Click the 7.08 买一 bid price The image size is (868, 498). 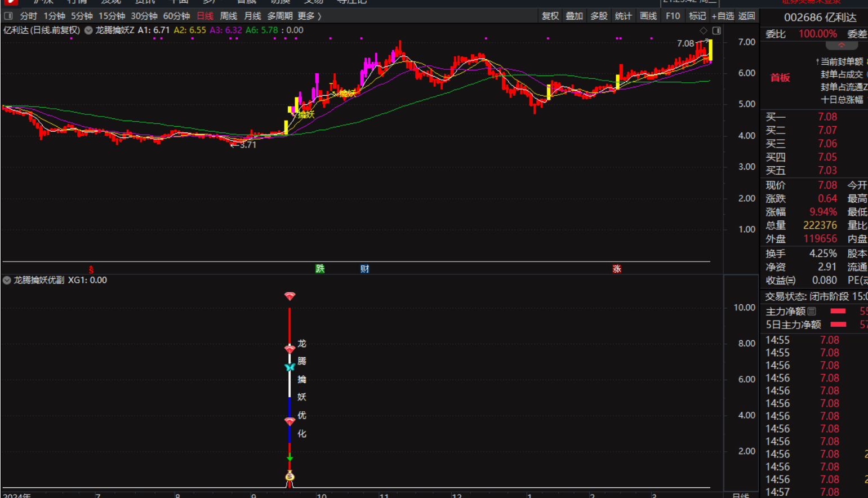(x=827, y=117)
